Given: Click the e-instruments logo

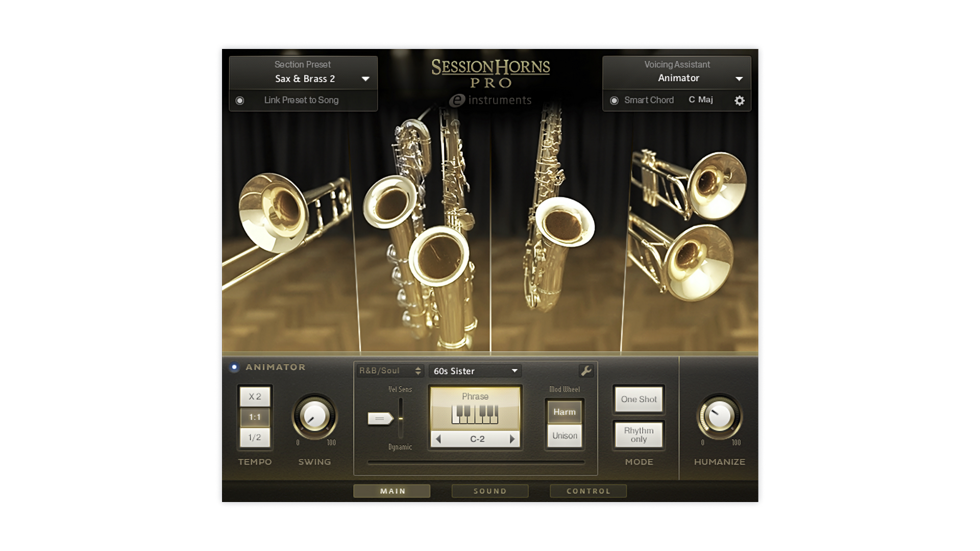Looking at the screenshot, I should tap(490, 100).
